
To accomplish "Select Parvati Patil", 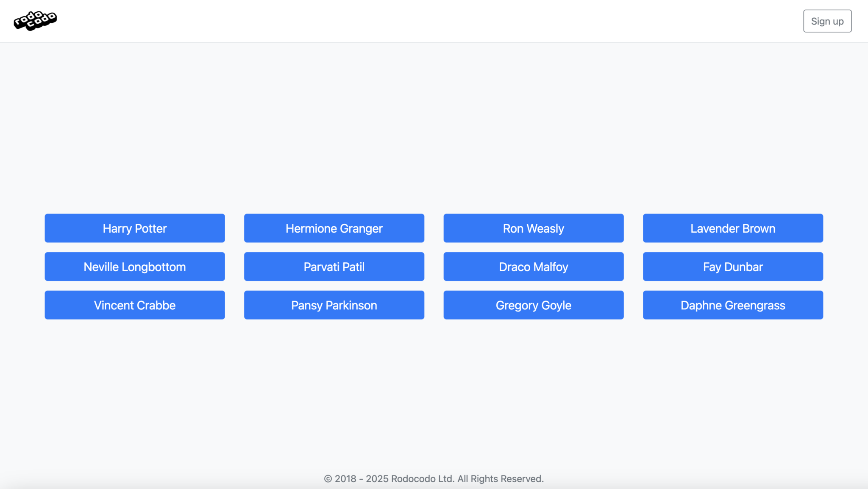I will click(334, 267).
